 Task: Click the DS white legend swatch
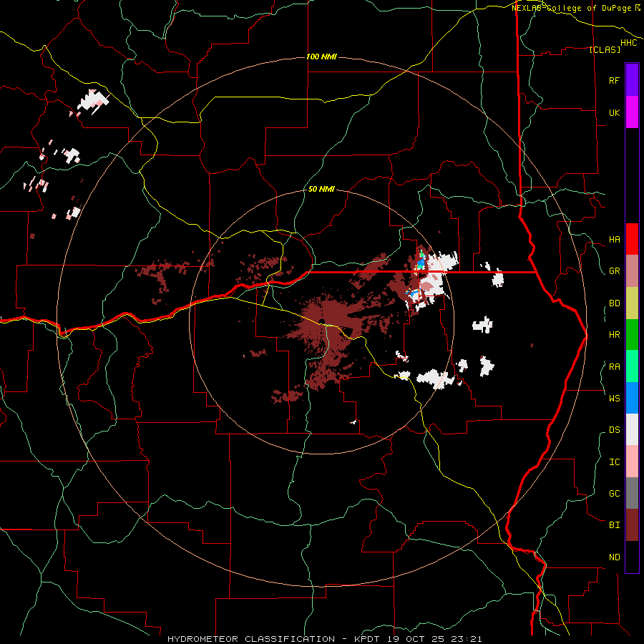click(x=632, y=429)
